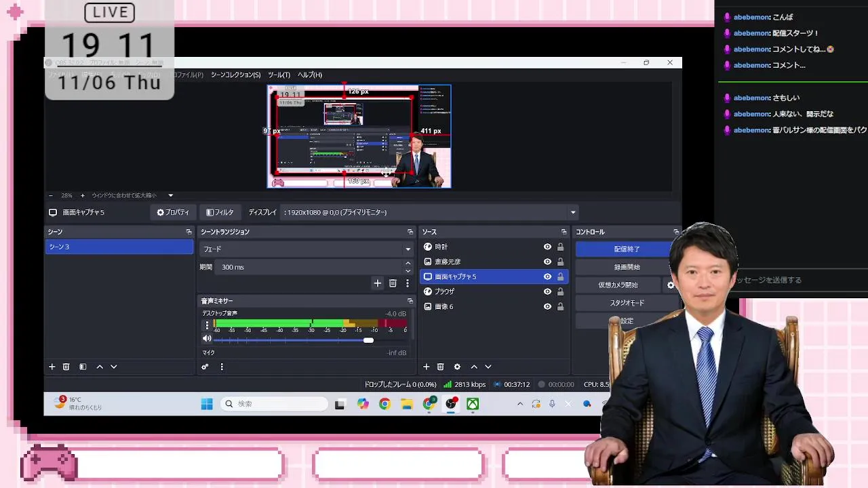Screen dimensions: 868x488
Task: Zoom in preview with plus button
Action: pos(83,195)
